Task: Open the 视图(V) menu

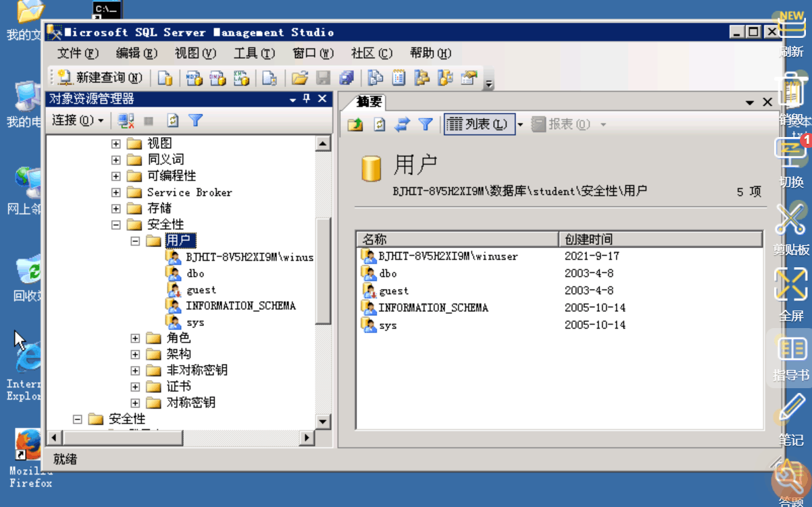Action: click(195, 53)
